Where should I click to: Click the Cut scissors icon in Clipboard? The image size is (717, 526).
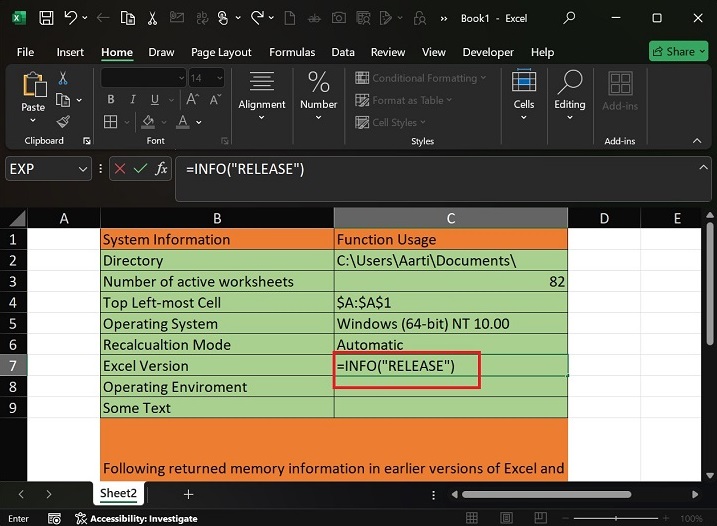63,78
